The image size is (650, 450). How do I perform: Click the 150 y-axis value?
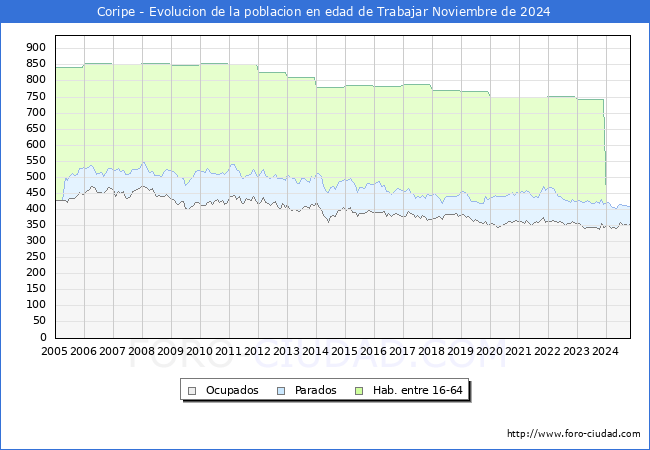pos(36,289)
